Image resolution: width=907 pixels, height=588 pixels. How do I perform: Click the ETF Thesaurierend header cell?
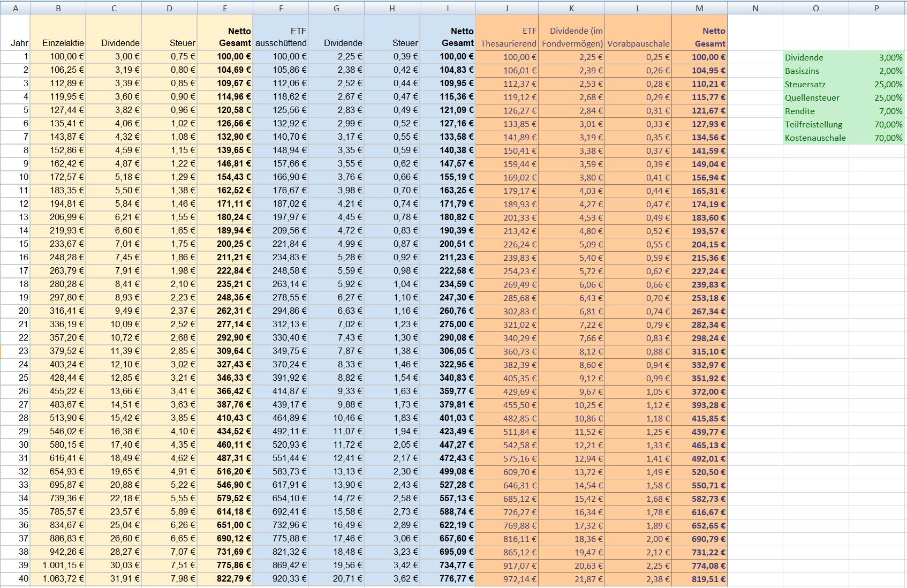(x=507, y=33)
